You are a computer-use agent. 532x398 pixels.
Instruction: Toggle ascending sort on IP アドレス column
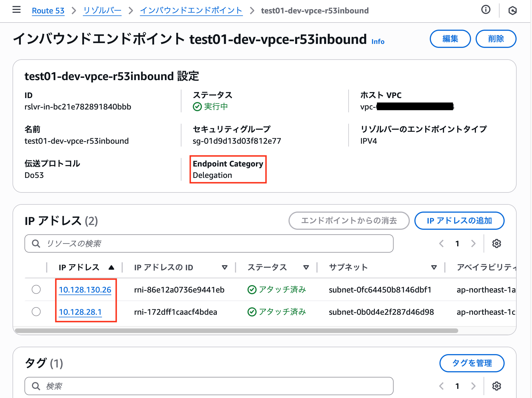tap(111, 267)
